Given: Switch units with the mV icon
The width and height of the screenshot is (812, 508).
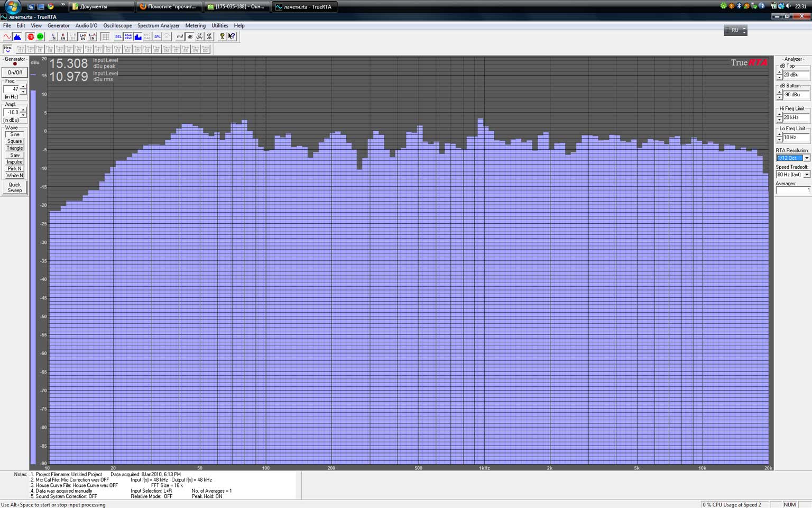Looking at the screenshot, I should pyautogui.click(x=180, y=37).
